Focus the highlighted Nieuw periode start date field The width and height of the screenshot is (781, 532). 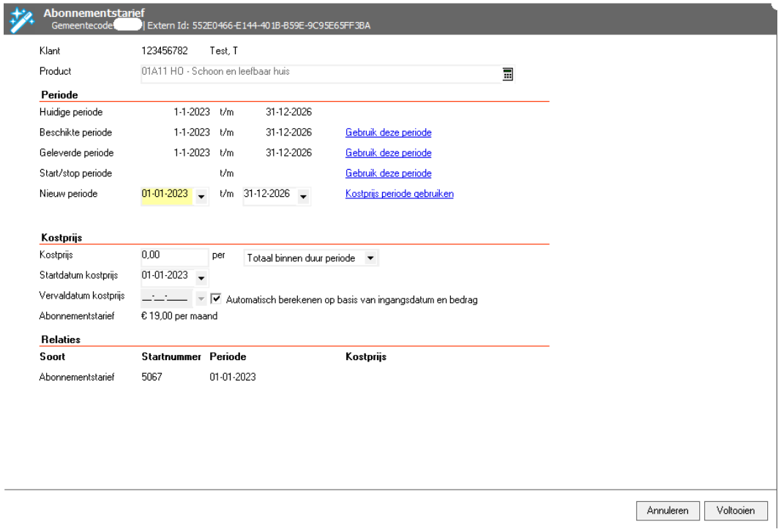(166, 195)
